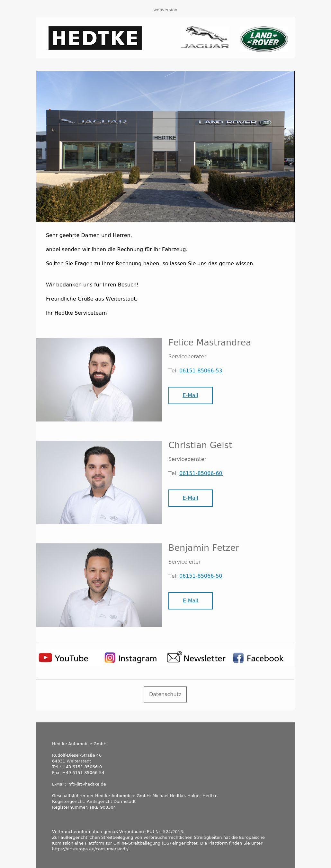Image resolution: width=331 pixels, height=868 pixels.
Task: Click the Hedtke logo banner
Action: (x=95, y=38)
